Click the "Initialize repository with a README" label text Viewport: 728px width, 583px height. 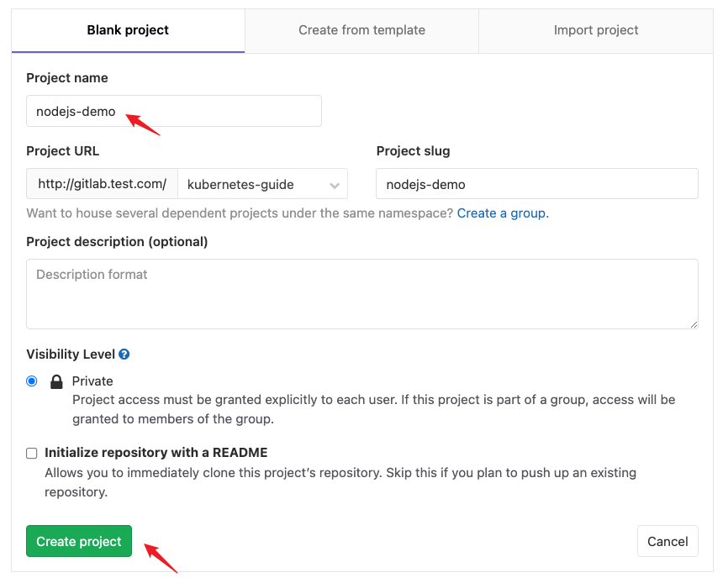156,453
